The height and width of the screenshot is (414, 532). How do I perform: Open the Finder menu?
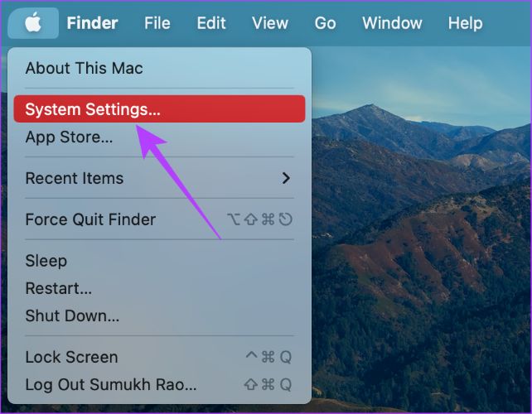click(x=92, y=23)
